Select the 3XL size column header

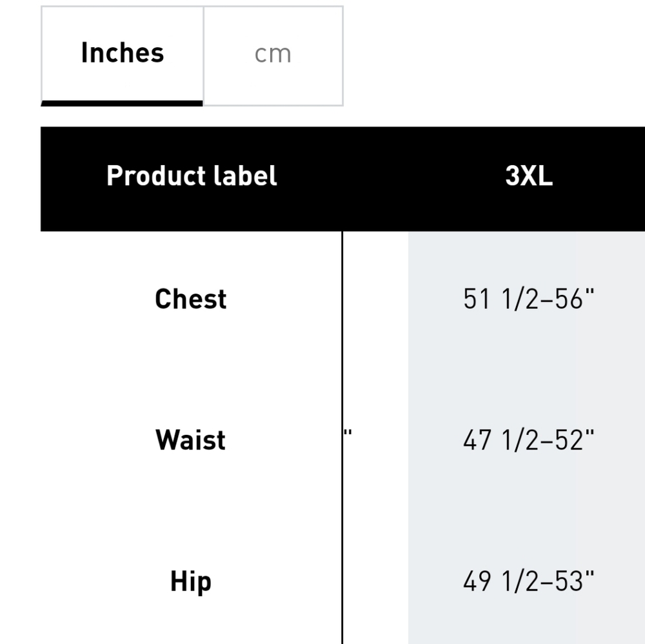pos(529,176)
